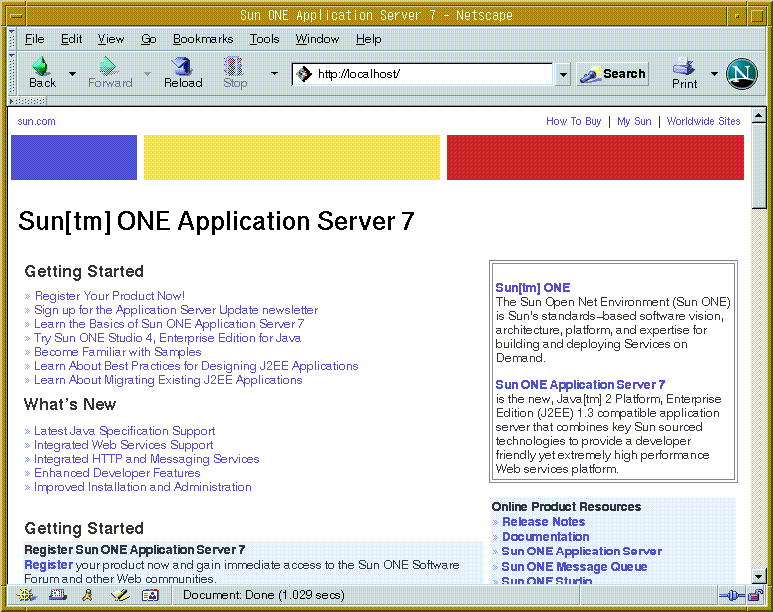
Task: Click the online/offline plug icon
Action: pos(732,596)
